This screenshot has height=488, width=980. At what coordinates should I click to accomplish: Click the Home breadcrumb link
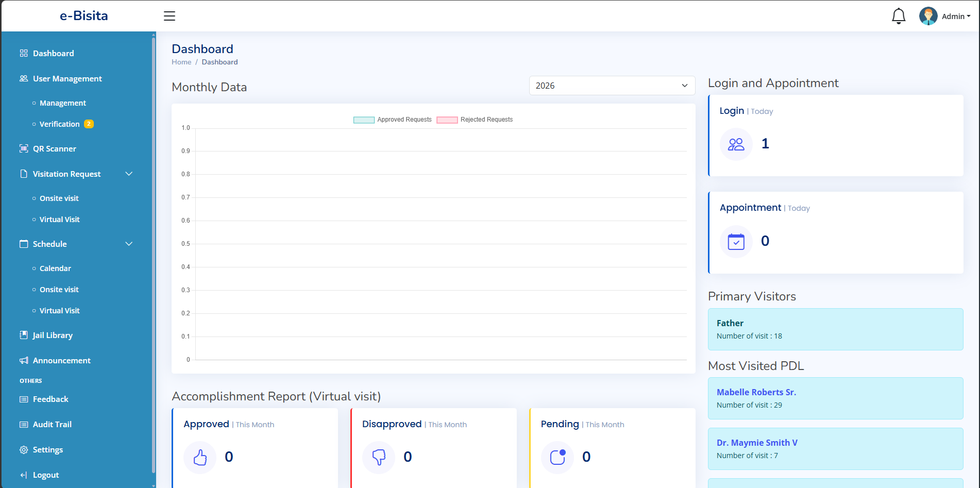click(x=181, y=62)
